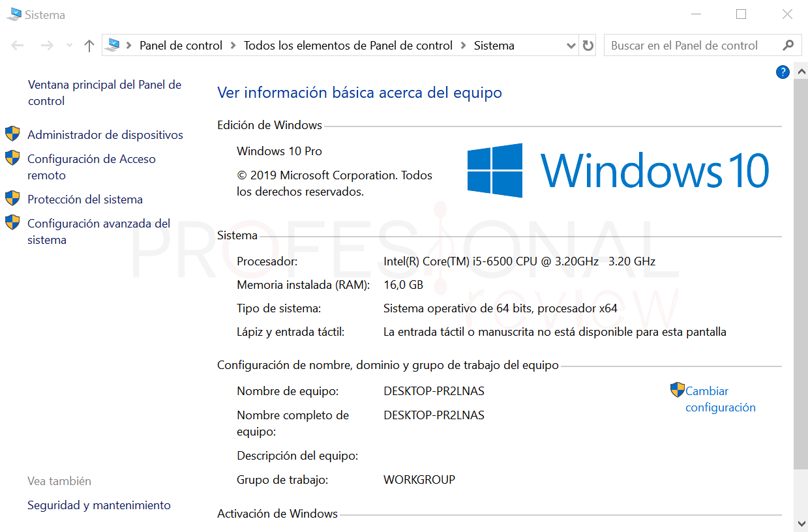This screenshot has width=808, height=532.
Task: Go forward with the right arrow
Action: (47, 46)
